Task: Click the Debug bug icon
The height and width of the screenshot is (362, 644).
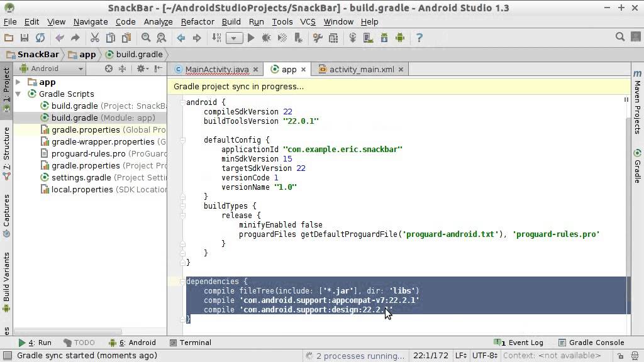Action: [267, 38]
